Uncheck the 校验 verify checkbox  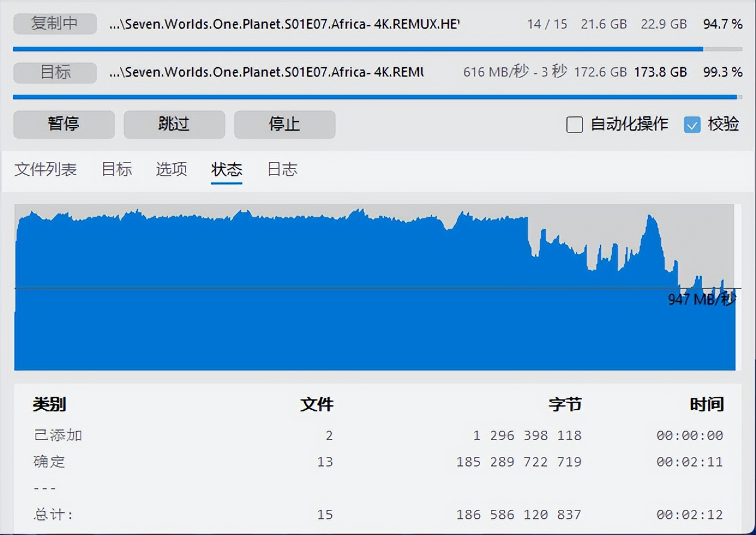click(692, 125)
